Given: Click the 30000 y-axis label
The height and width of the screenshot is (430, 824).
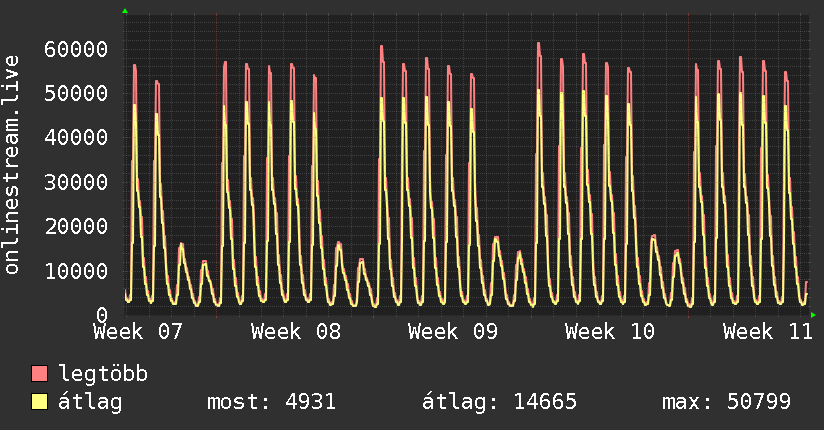Looking at the screenshot, I should pyautogui.click(x=76, y=182).
